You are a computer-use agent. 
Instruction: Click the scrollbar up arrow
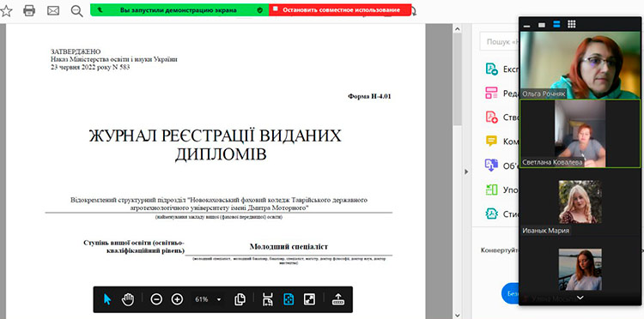tap(457, 28)
